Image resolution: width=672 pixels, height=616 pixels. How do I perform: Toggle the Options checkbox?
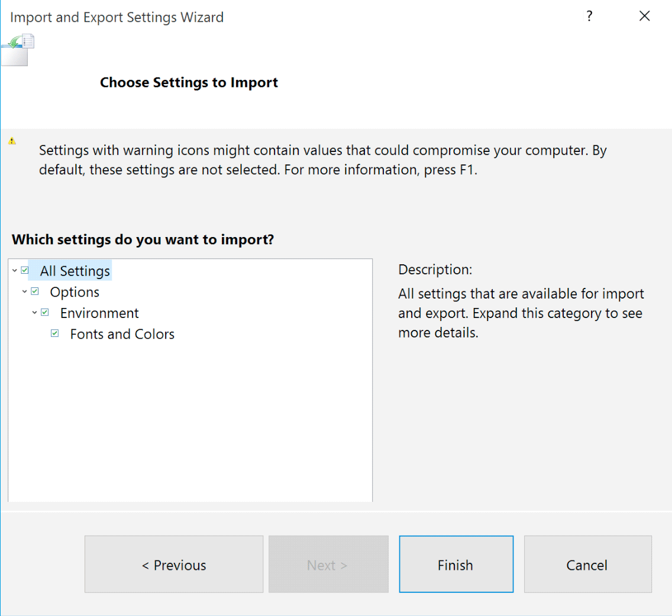click(35, 291)
